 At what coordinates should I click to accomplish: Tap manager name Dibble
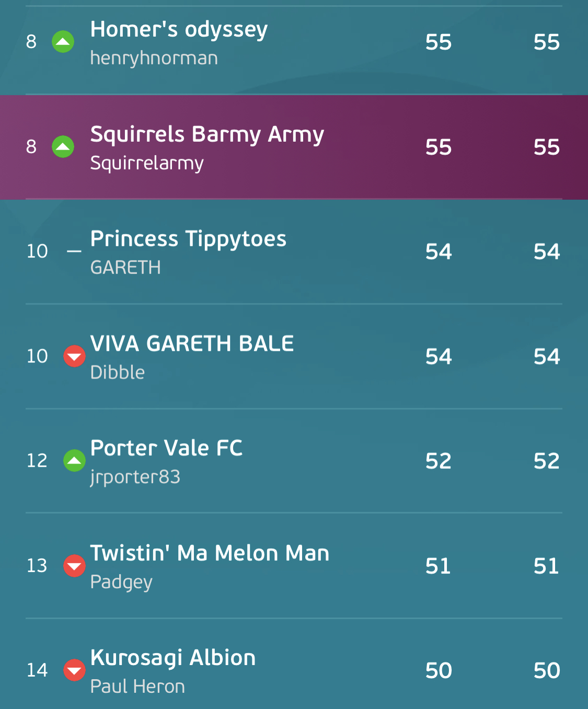(118, 372)
